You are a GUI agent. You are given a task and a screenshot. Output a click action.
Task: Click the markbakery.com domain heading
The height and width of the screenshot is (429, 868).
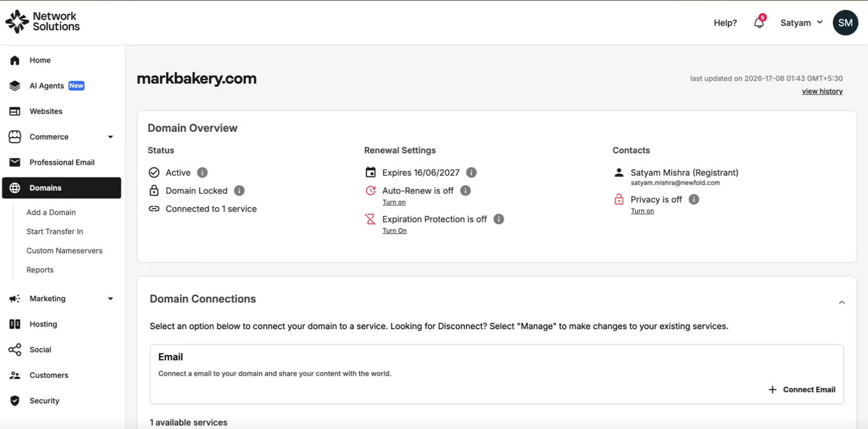[x=197, y=79]
